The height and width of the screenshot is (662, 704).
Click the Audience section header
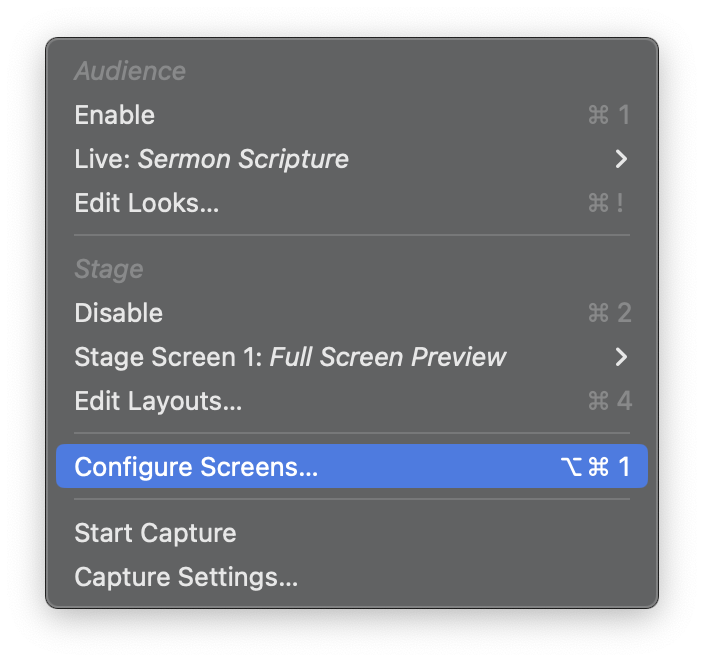[130, 71]
